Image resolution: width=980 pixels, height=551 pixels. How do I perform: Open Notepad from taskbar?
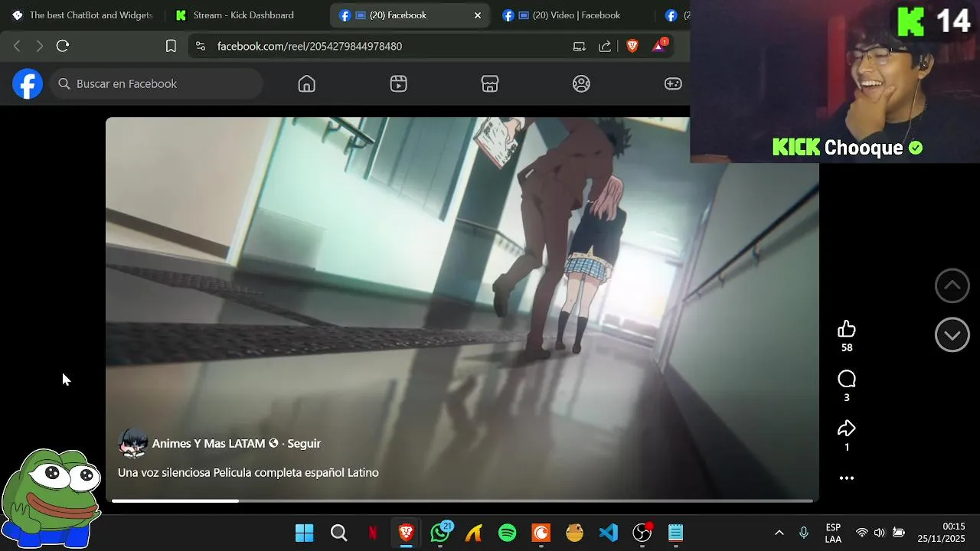point(675,533)
